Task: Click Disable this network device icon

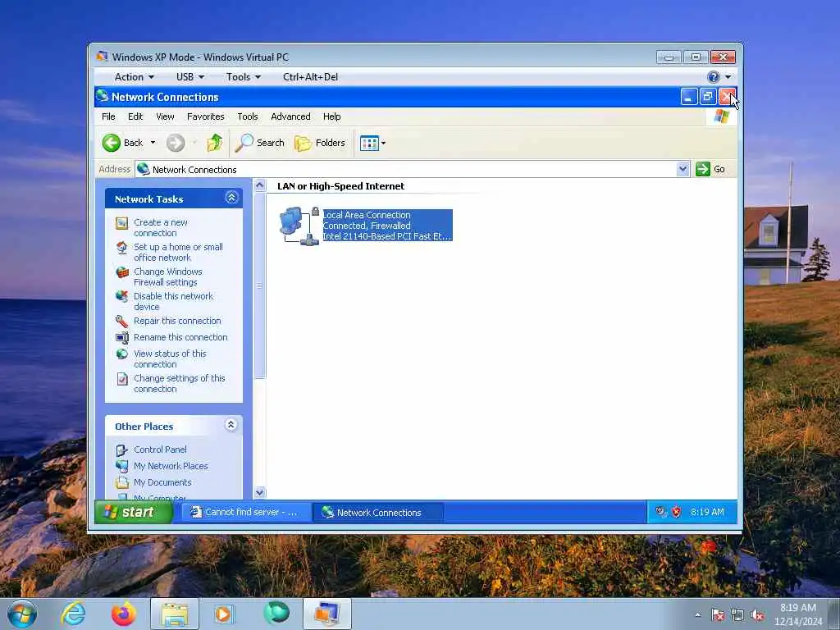Action: point(122,297)
